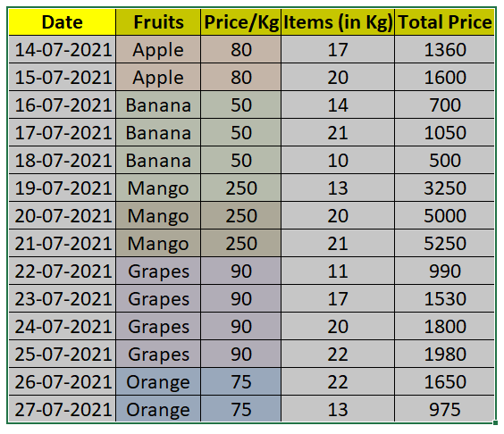Click the total price cell 5250
Image resolution: width=504 pixels, height=434 pixels.
[x=445, y=243]
